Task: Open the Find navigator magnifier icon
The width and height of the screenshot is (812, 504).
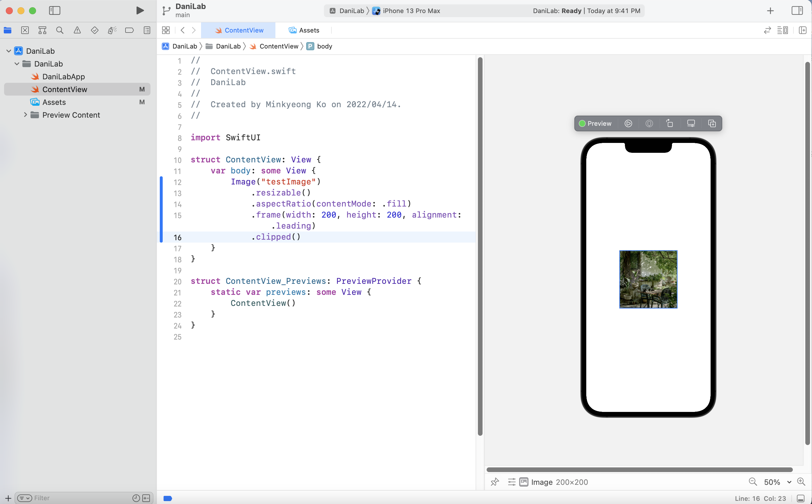Action: [60, 30]
